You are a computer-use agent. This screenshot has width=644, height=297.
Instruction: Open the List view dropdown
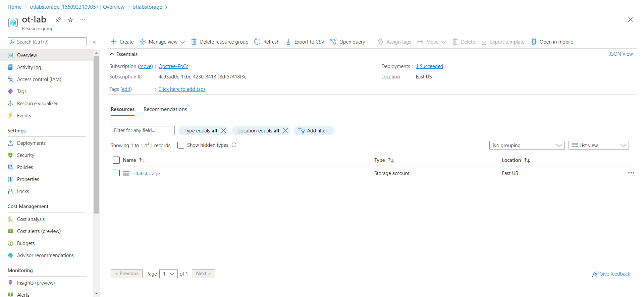[599, 145]
